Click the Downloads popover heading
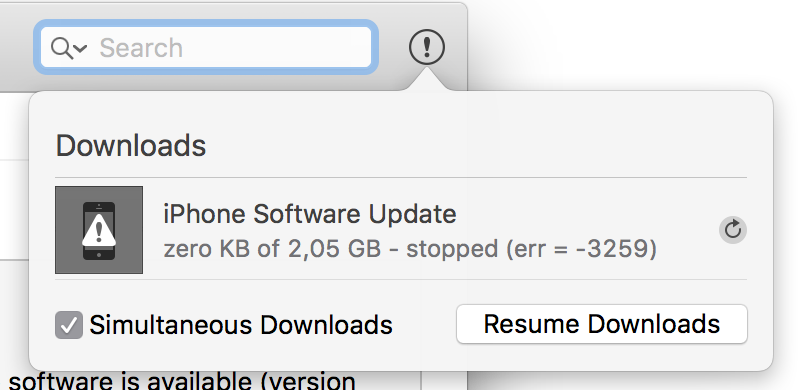The image size is (798, 390). coord(131,145)
